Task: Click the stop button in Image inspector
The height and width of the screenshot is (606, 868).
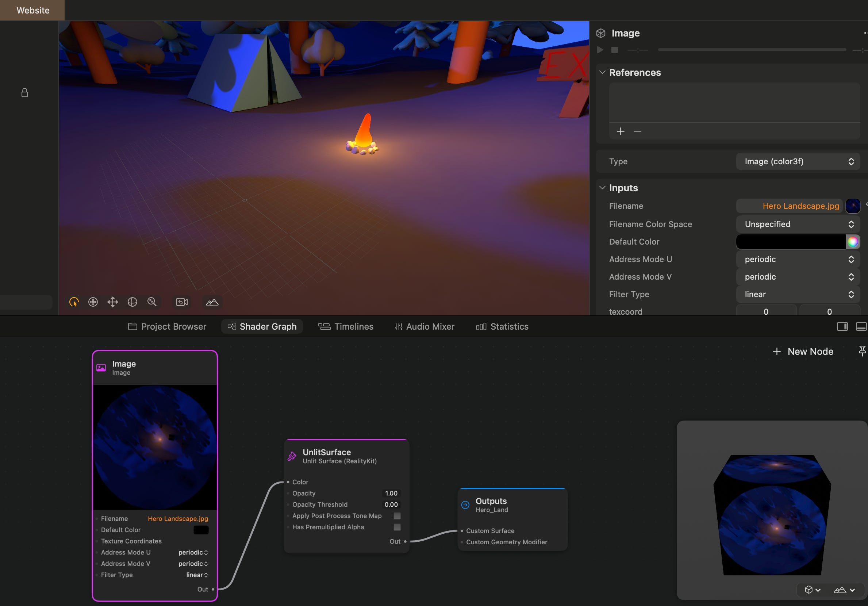Action: 615,50
